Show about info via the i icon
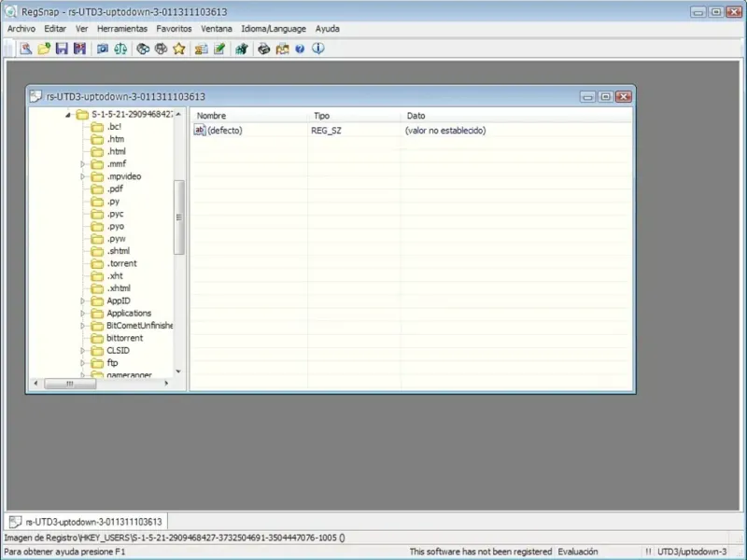Image resolution: width=747 pixels, height=560 pixels. pos(318,49)
